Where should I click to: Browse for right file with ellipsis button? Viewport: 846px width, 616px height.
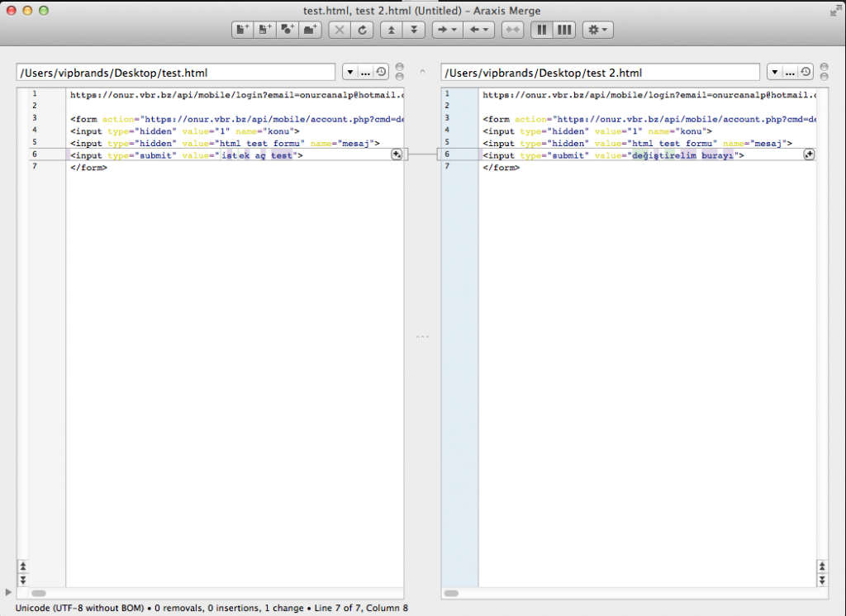(790, 73)
